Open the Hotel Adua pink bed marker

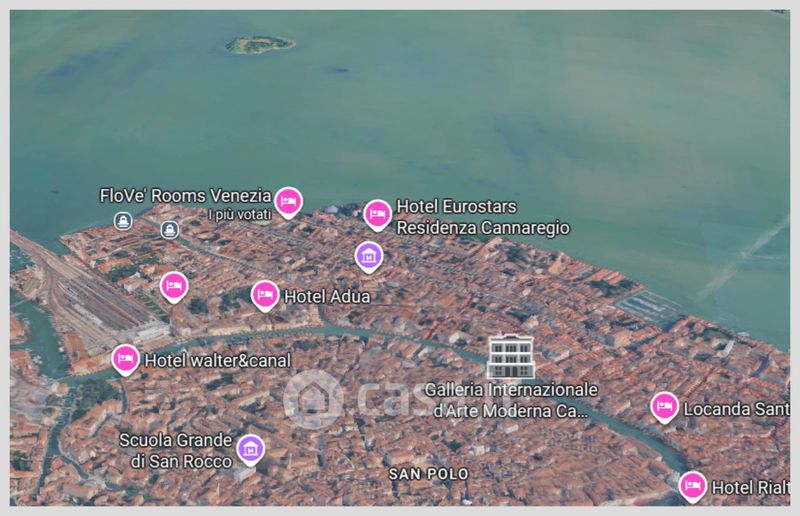coord(264,294)
